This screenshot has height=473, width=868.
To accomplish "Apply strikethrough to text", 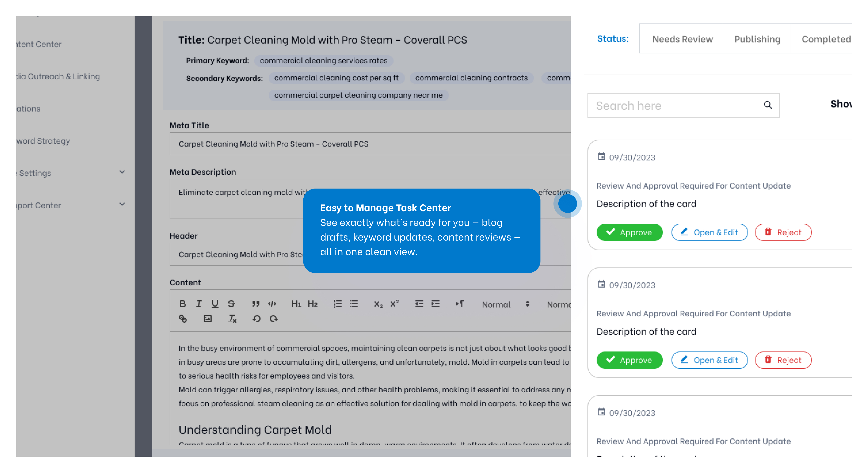I will point(231,304).
